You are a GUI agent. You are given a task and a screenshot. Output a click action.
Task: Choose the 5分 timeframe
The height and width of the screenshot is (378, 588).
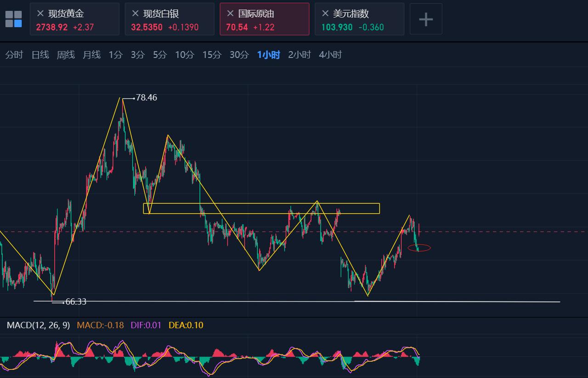[x=160, y=55]
